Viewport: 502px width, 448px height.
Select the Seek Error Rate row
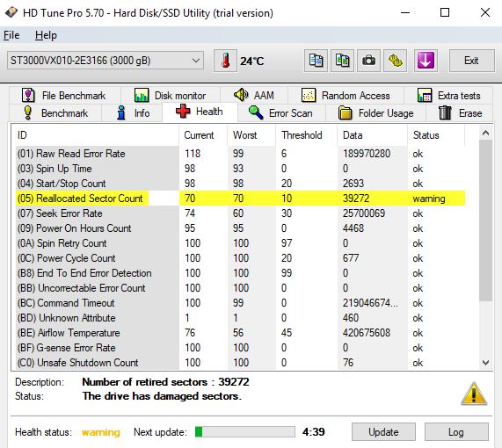coord(240,213)
